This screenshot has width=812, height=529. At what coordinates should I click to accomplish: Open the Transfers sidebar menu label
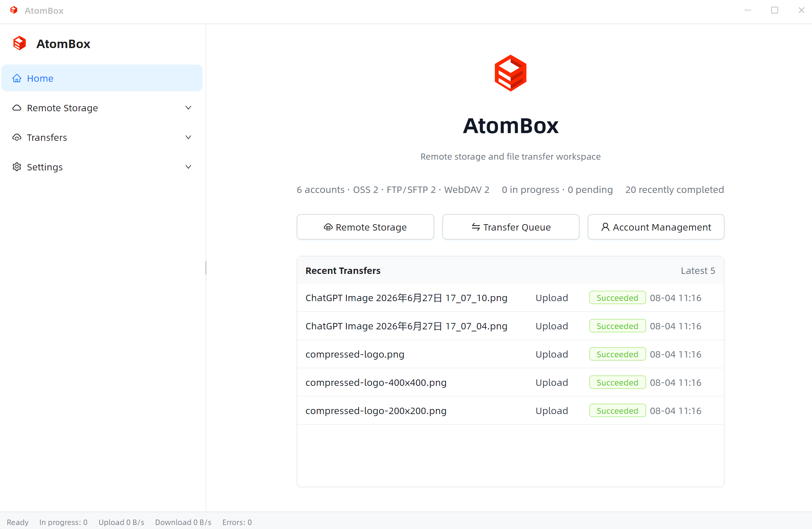[47, 137]
